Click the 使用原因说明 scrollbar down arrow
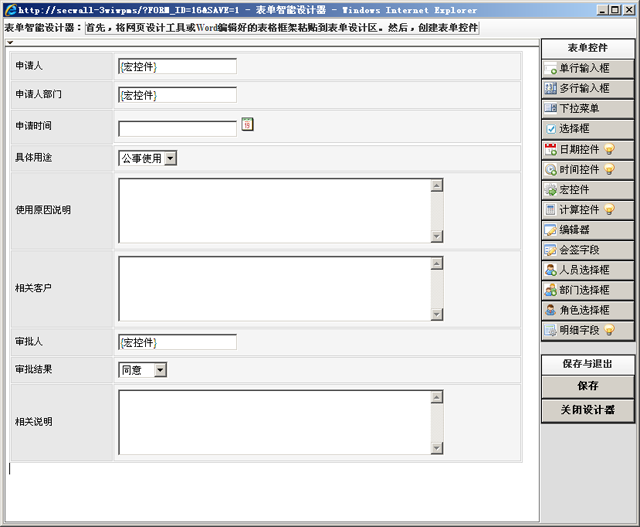 coord(437,236)
